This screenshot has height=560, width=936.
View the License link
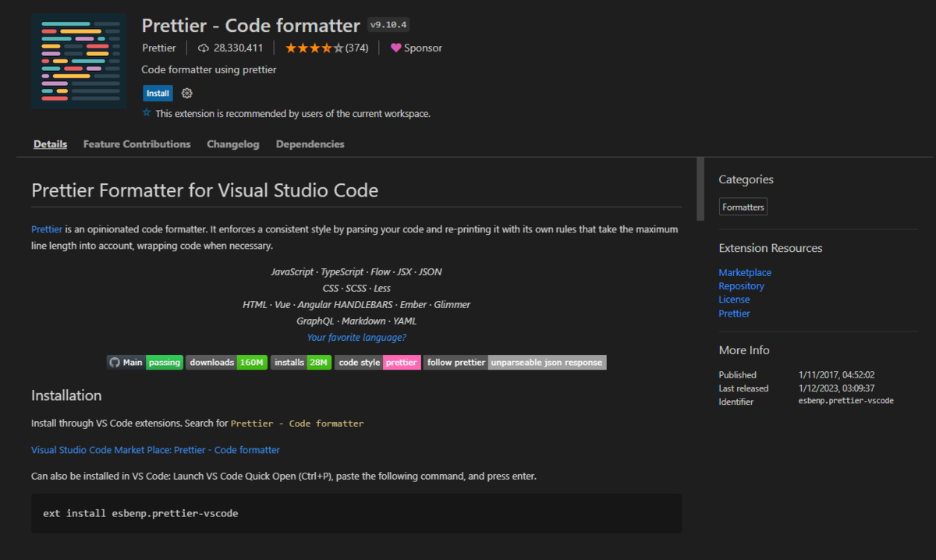tap(734, 299)
